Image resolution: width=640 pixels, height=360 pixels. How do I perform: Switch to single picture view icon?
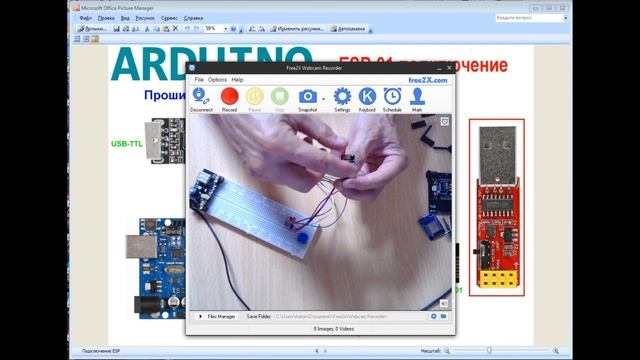[95, 39]
